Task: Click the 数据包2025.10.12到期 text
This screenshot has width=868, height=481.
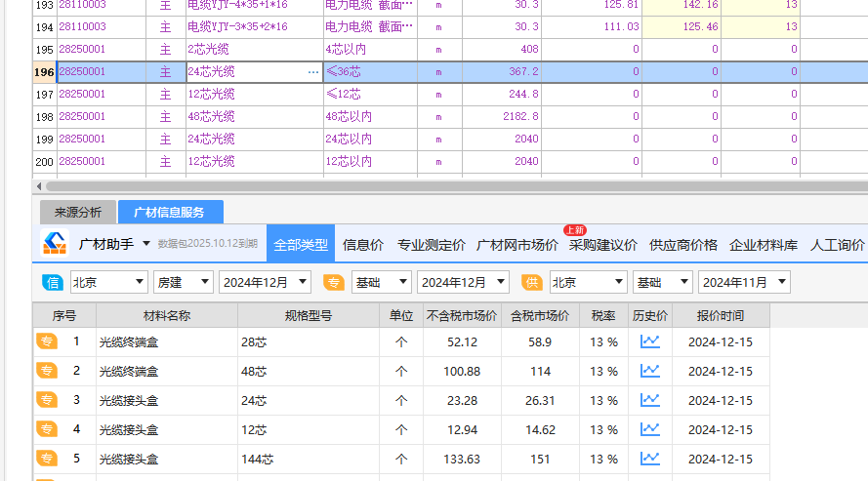Action: tap(208, 244)
